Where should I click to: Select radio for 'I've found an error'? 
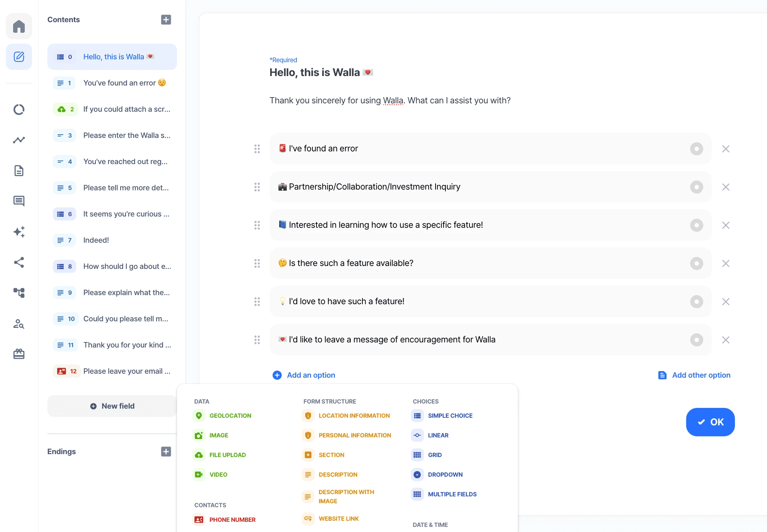coord(697,149)
